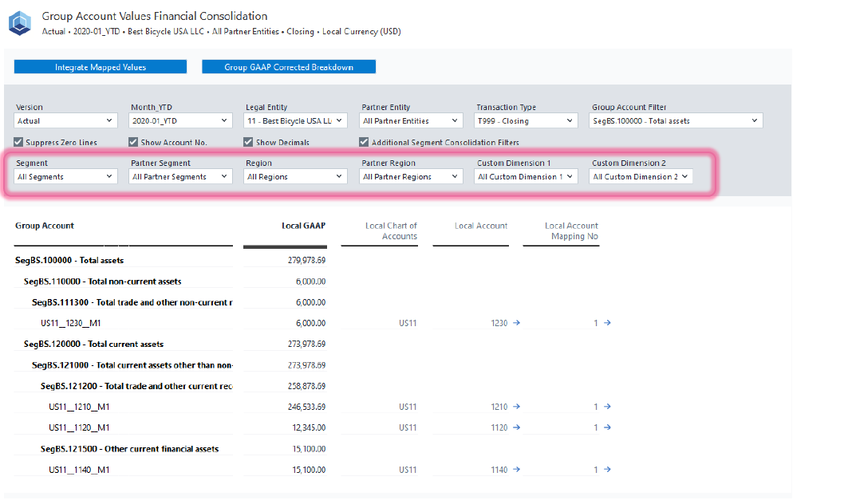The height and width of the screenshot is (504, 844).
Task: Open the Transaction Type dropdown
Action: (527, 121)
